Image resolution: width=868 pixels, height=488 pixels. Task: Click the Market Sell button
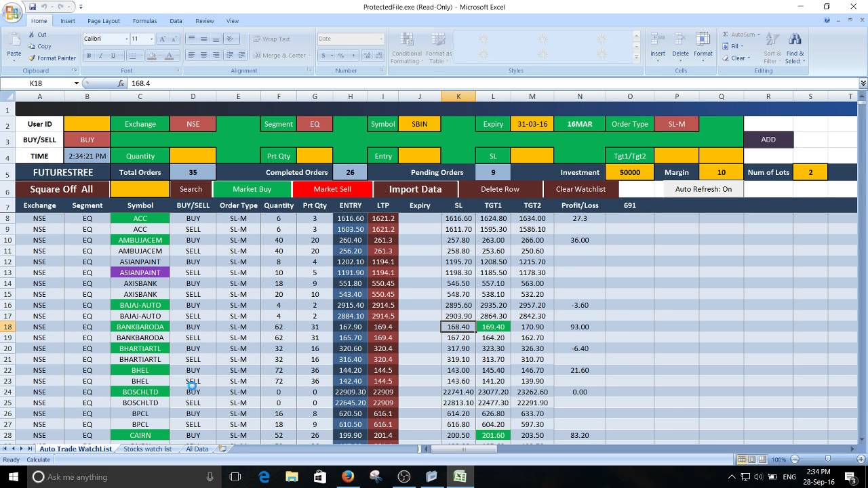[x=332, y=189]
